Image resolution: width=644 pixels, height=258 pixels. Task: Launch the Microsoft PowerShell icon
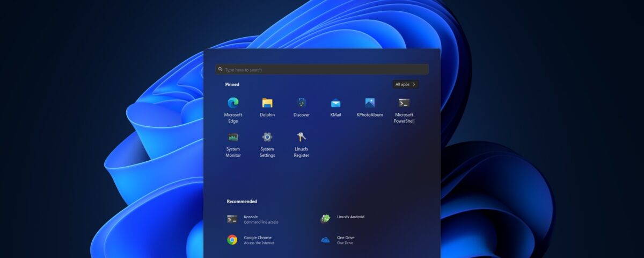[x=404, y=103]
